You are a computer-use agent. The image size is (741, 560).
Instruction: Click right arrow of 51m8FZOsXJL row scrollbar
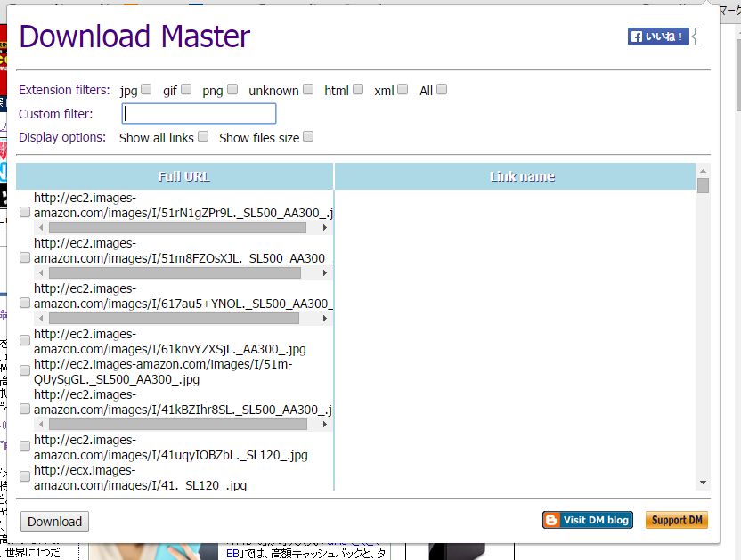[325, 273]
